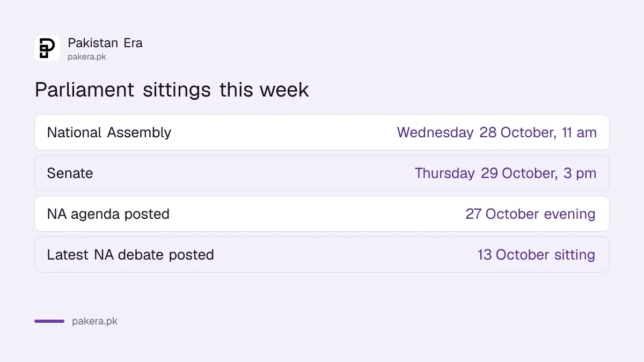This screenshot has height=362, width=644.
Task: Open the Pakistan Era title text
Action: tap(105, 43)
